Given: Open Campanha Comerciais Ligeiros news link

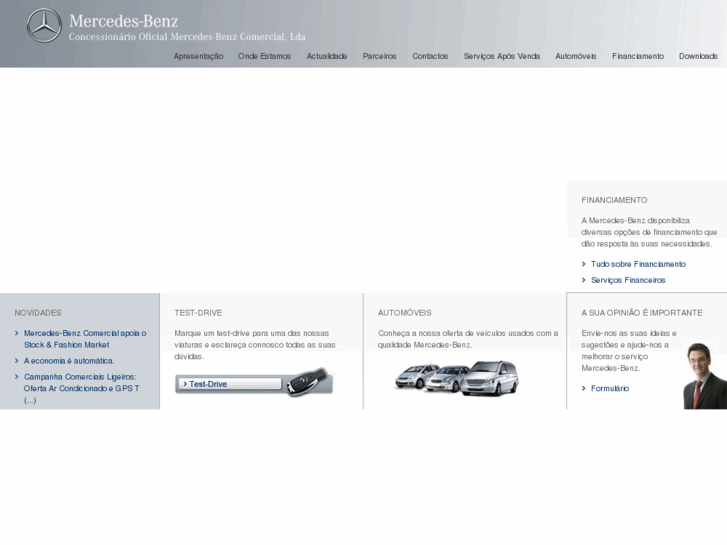Looking at the screenshot, I should (x=81, y=388).
